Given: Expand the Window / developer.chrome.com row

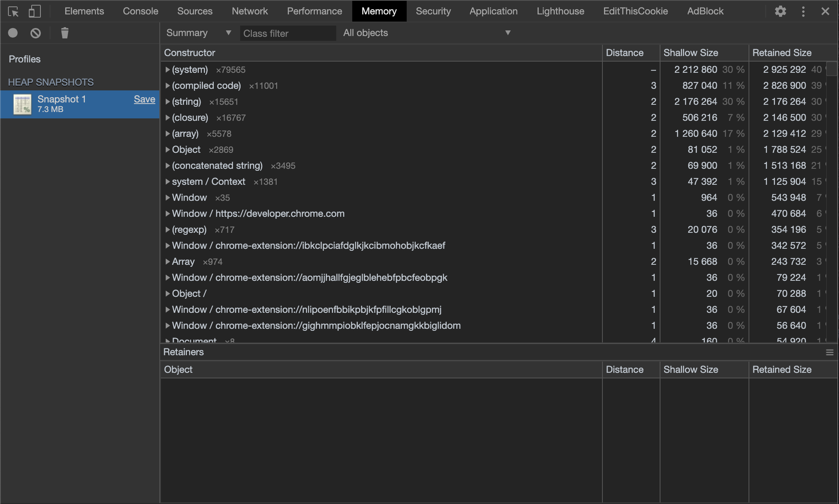Looking at the screenshot, I should click(168, 214).
